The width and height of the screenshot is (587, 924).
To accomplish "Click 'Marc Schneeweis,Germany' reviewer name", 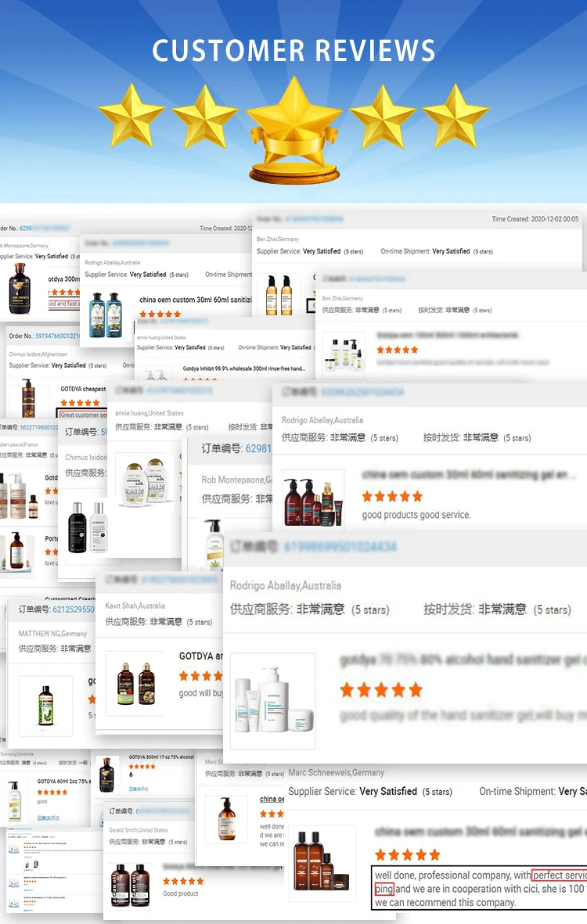I will pos(336,772).
